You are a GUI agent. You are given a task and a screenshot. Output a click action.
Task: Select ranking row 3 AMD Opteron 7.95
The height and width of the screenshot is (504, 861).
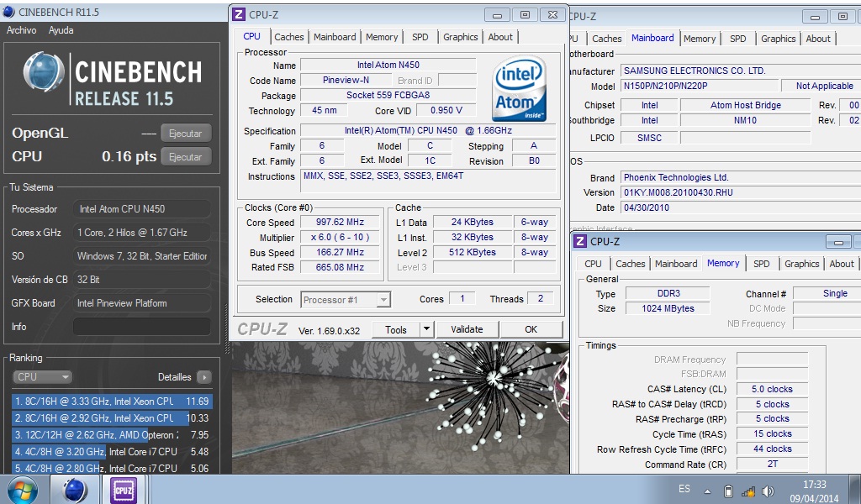point(112,435)
